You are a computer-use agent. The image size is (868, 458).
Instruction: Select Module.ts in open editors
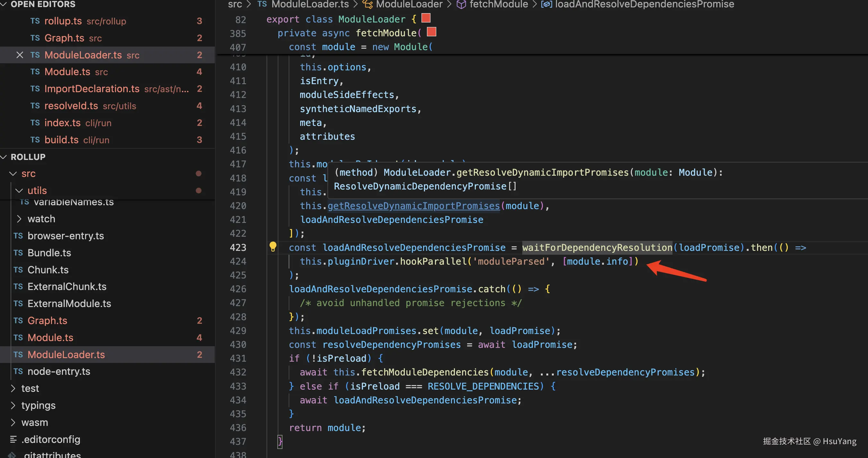click(67, 72)
